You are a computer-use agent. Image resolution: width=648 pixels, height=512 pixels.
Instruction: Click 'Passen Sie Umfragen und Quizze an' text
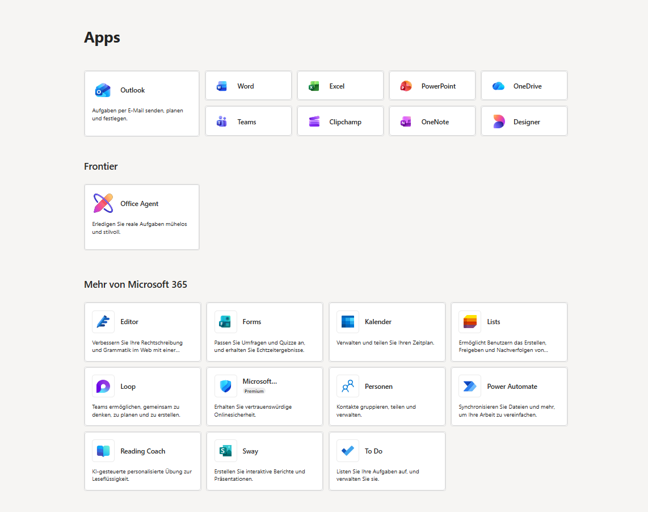point(260,346)
